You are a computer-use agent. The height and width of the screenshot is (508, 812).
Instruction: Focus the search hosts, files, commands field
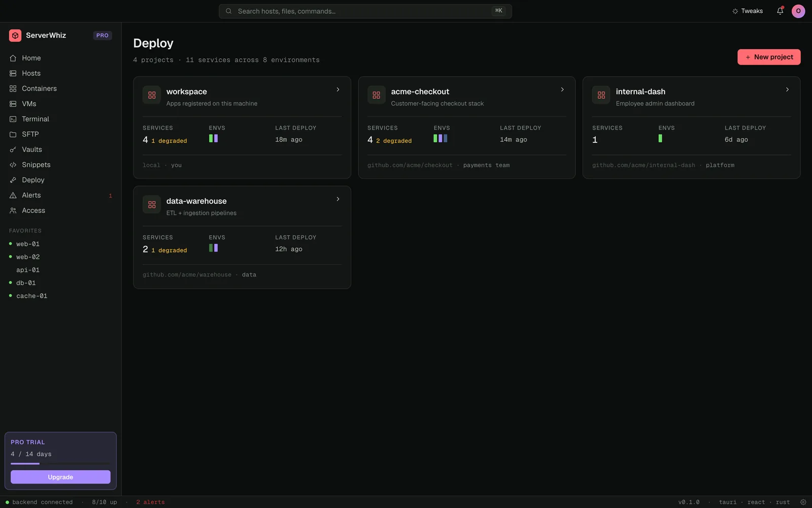[x=365, y=11]
